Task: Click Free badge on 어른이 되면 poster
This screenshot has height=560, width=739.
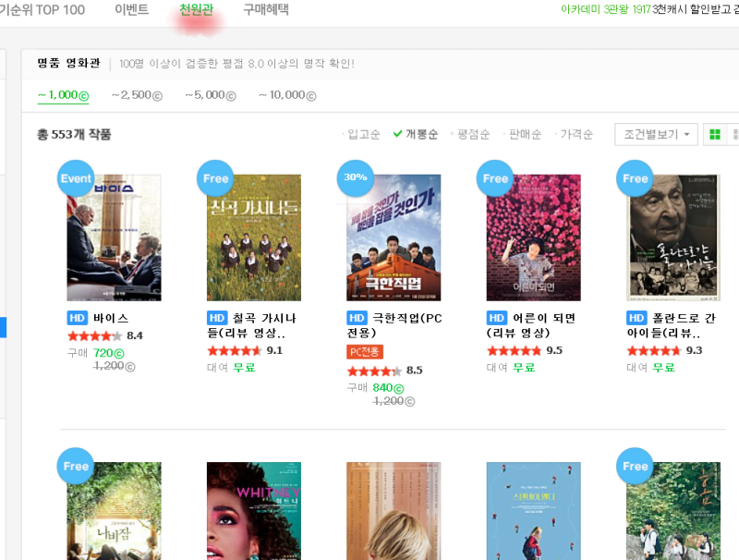Action: tap(495, 178)
